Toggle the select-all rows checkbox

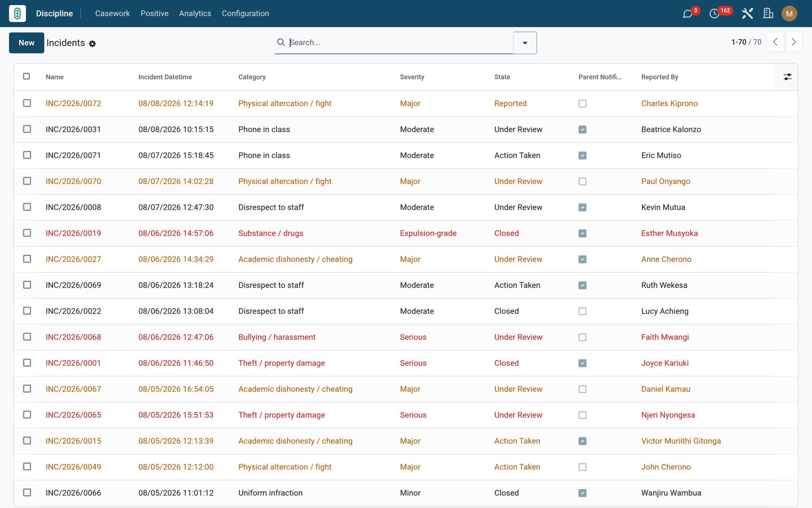point(26,76)
